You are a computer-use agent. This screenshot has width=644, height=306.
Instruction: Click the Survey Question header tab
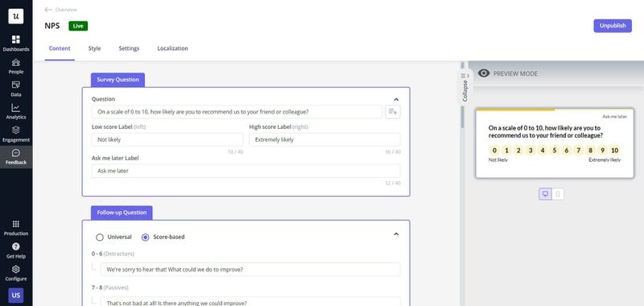point(118,80)
